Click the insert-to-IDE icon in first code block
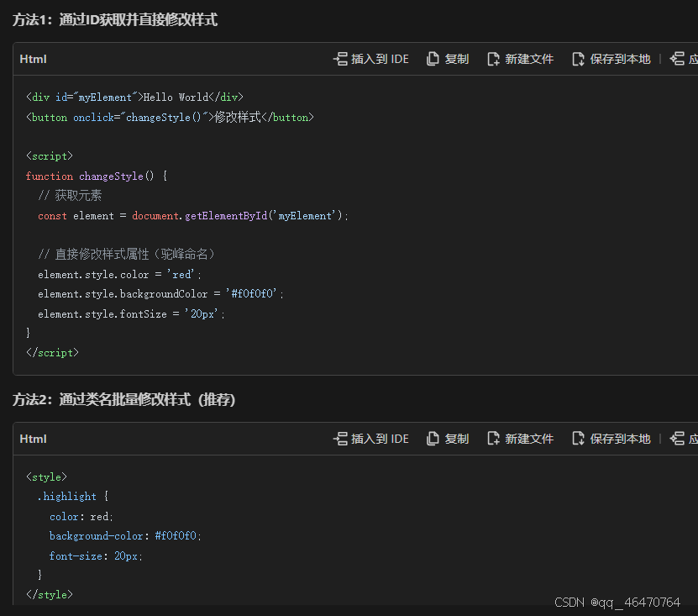698x616 pixels. click(x=340, y=59)
